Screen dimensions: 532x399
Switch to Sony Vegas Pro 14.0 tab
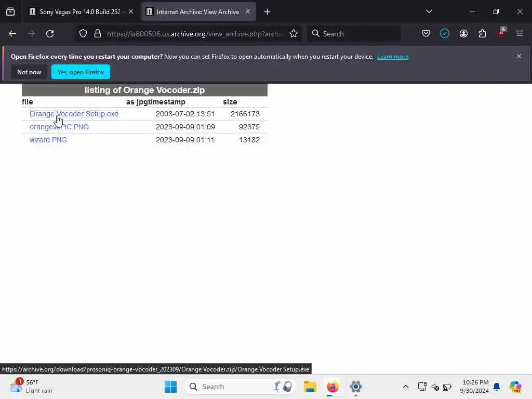click(81, 12)
